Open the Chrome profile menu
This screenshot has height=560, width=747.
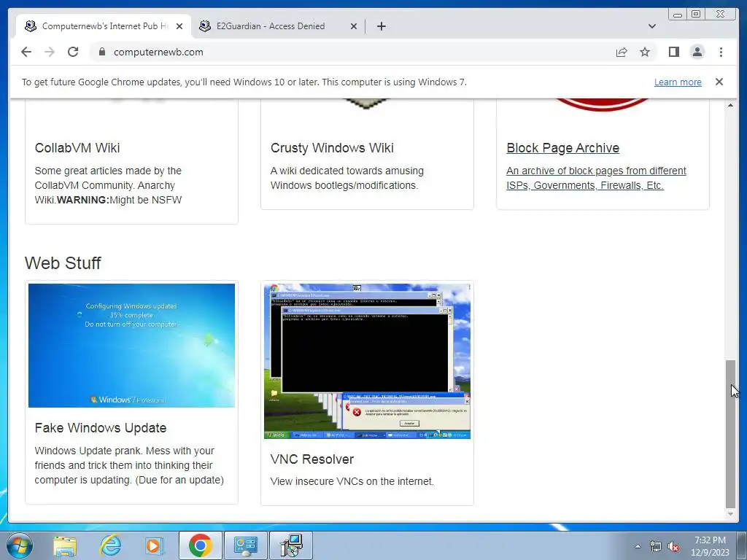pyautogui.click(x=697, y=52)
